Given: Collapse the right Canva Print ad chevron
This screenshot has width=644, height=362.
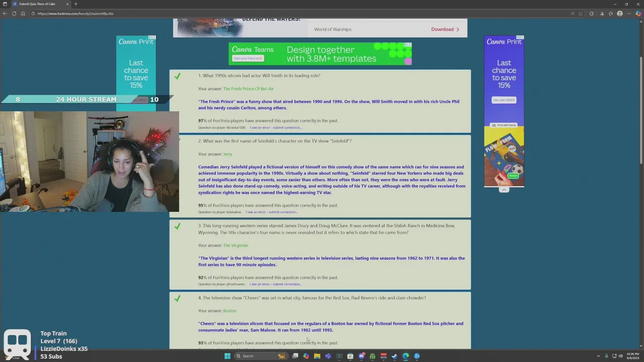Looking at the screenshot, I should coord(504,190).
